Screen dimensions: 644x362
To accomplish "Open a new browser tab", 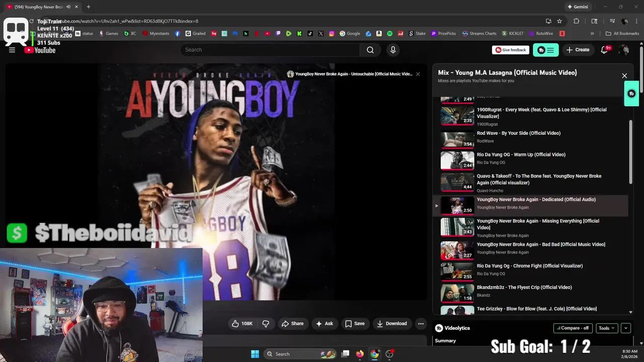I will tap(89, 7).
